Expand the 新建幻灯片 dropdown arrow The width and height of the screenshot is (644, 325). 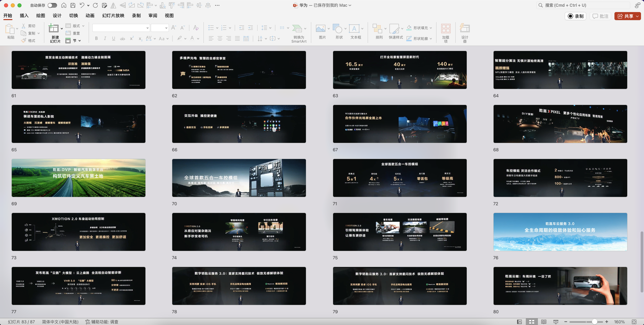coord(62,29)
